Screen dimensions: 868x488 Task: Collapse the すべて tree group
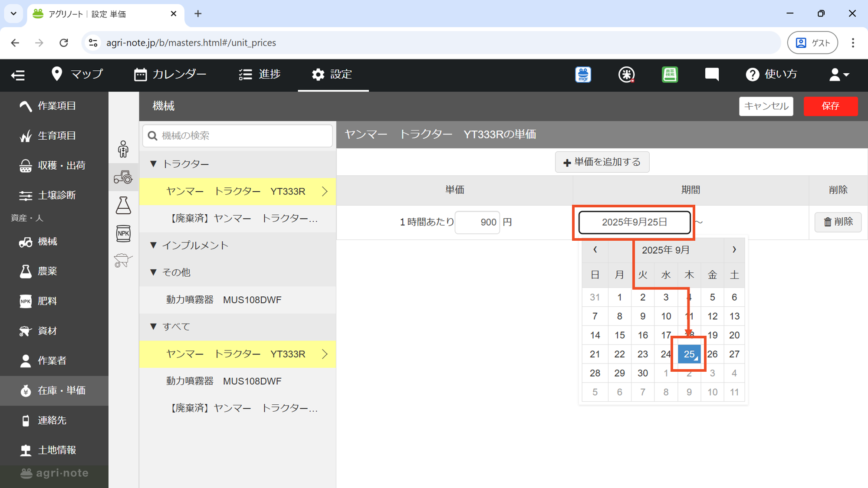153,327
